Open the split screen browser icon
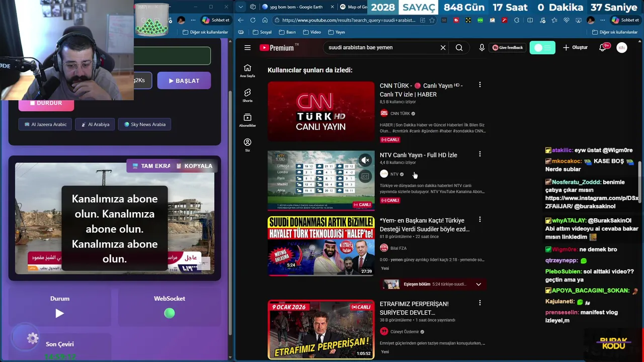The image size is (644, 362). point(530,20)
